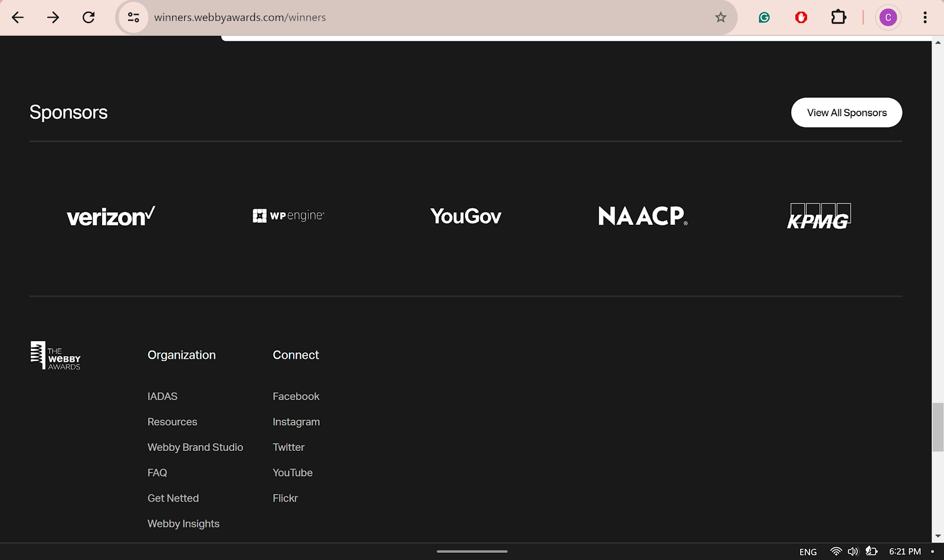Open Chrome three-dot menu
Image resolution: width=944 pixels, height=560 pixels.
click(x=925, y=18)
